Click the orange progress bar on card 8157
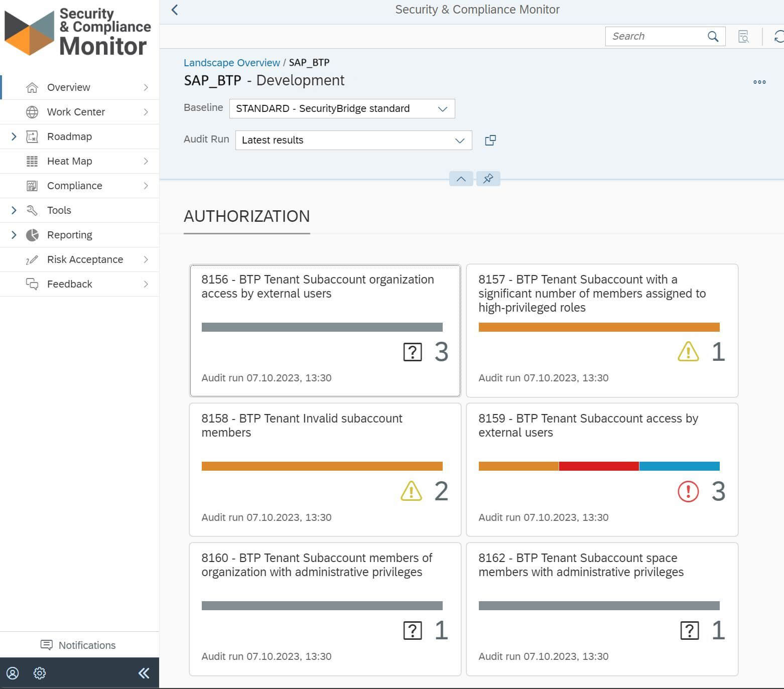 point(599,327)
